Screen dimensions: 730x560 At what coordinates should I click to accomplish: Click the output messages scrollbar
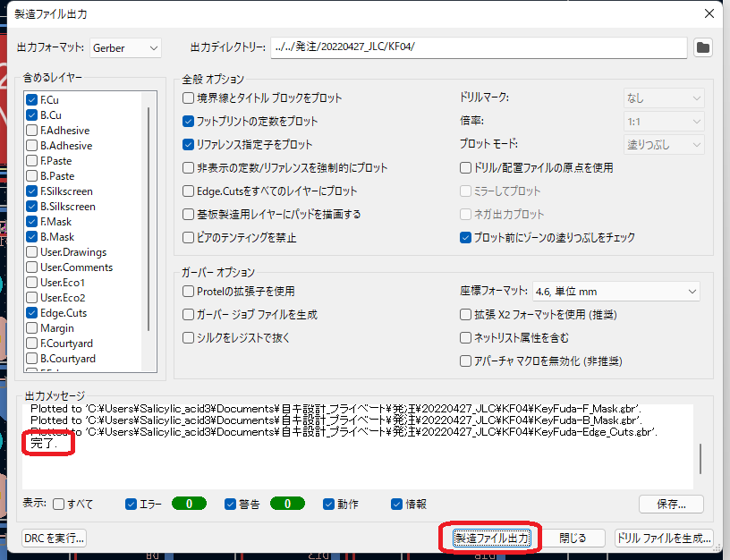[x=700, y=459]
